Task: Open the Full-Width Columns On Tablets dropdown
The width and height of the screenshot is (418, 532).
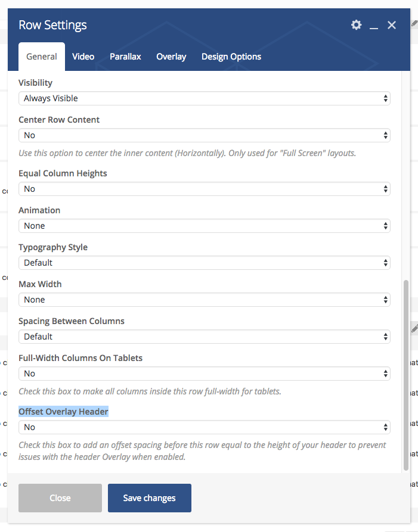Action: pos(205,374)
